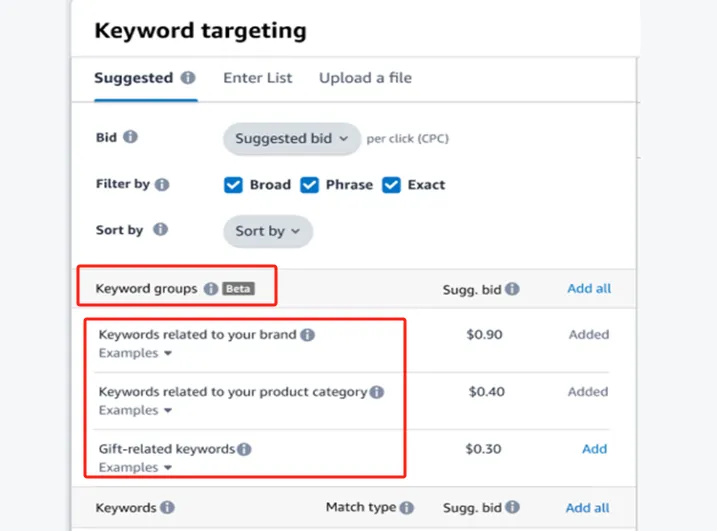The image size is (717, 531).
Task: Click the info icon beside Filter by
Action: [x=162, y=185]
